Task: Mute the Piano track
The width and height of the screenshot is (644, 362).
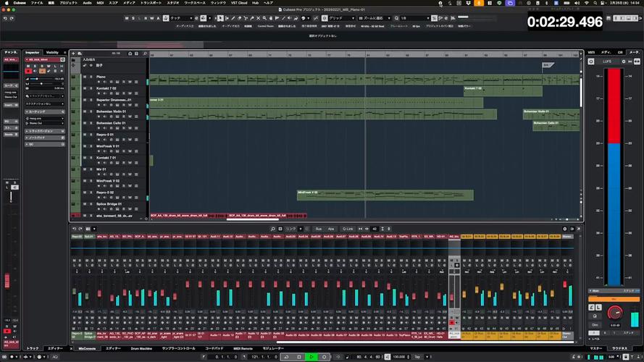Action: [85, 77]
